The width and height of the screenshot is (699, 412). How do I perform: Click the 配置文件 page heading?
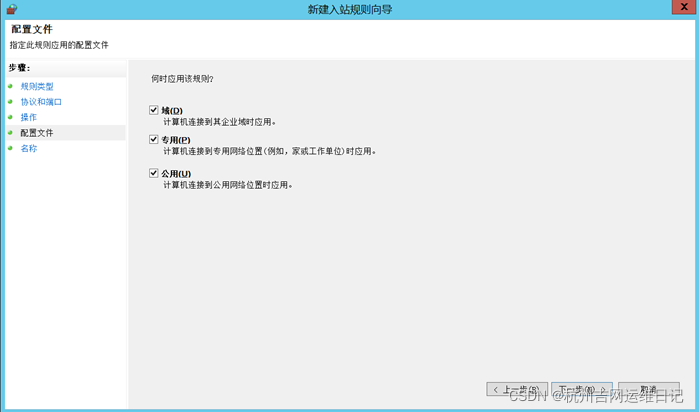click(32, 29)
